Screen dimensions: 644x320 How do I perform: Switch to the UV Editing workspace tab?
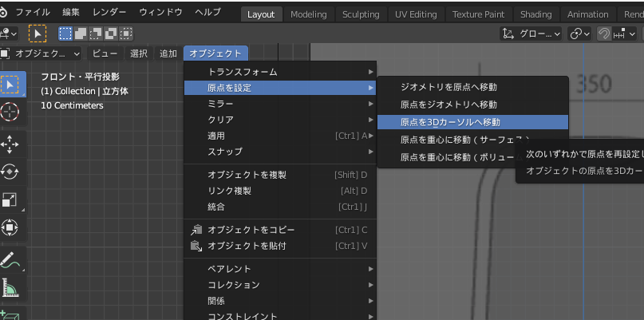pyautogui.click(x=416, y=14)
